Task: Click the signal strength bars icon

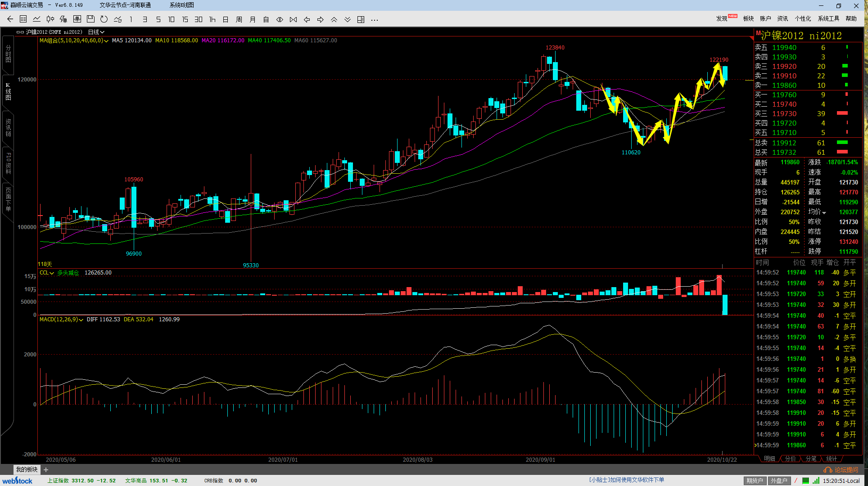Action: click(x=816, y=481)
